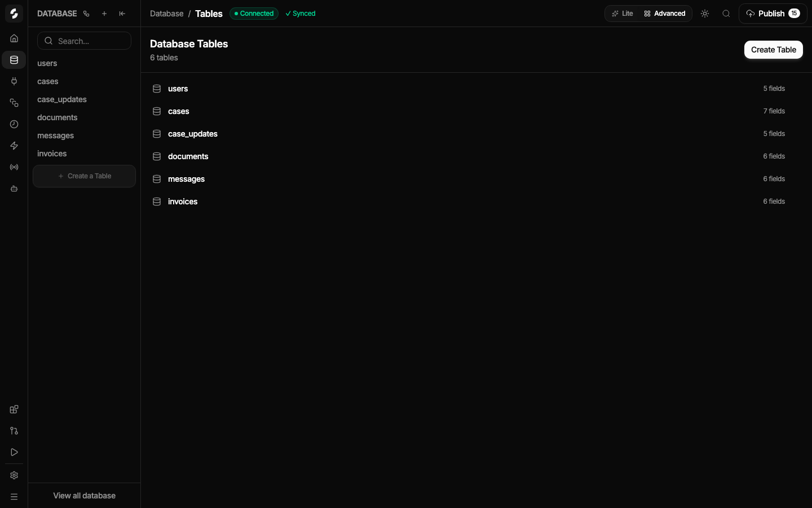This screenshot has width=812, height=508.
Task: Click the case_updates table row icon
Action: [x=157, y=134]
